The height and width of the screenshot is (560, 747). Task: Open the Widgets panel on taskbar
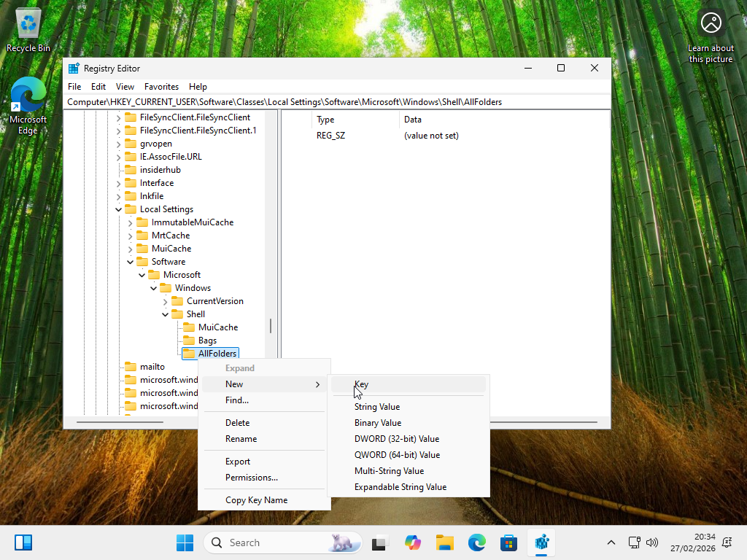(x=23, y=542)
